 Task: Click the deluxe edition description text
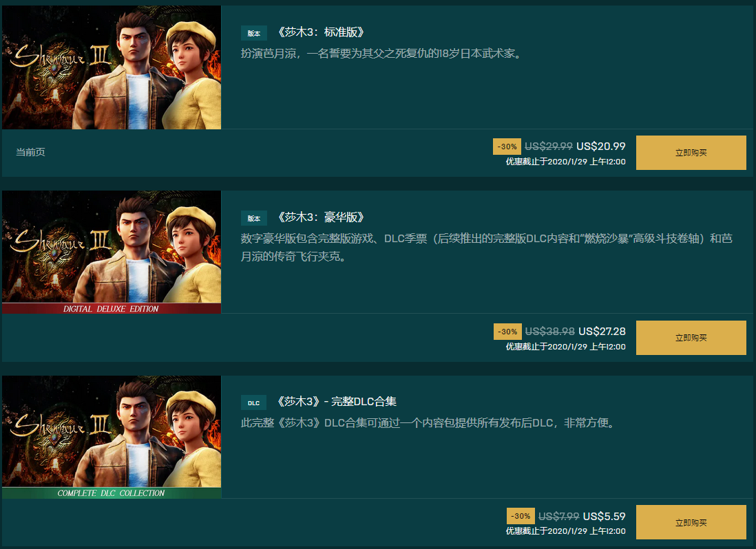pos(487,248)
